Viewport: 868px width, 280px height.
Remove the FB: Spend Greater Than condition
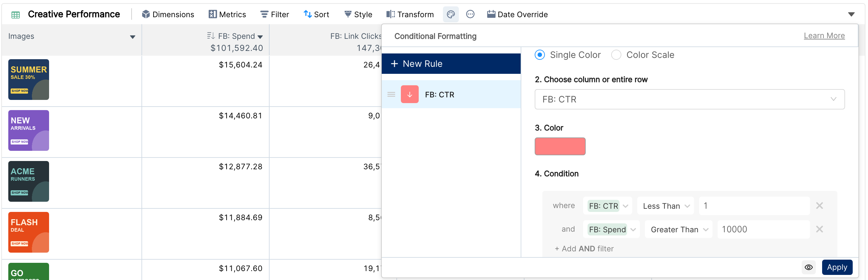click(x=819, y=229)
